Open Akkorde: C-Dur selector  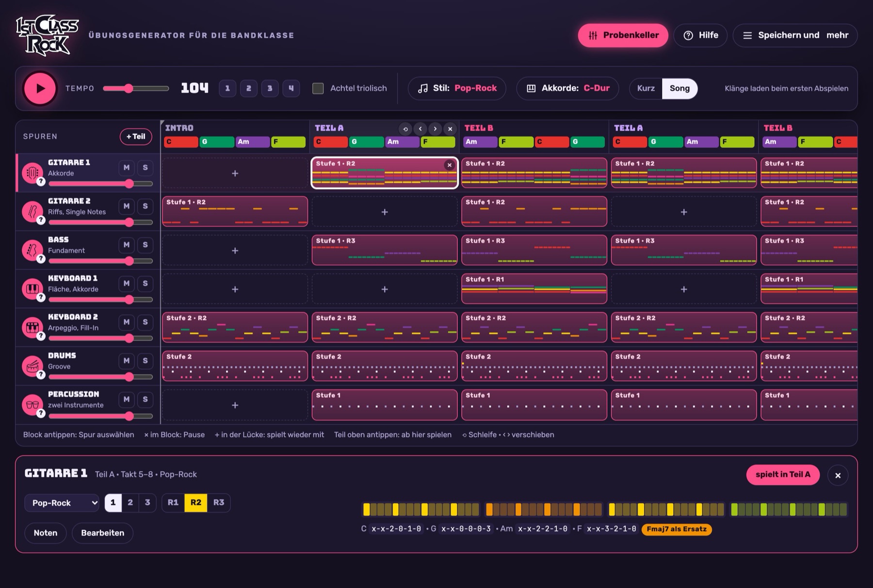click(x=567, y=88)
